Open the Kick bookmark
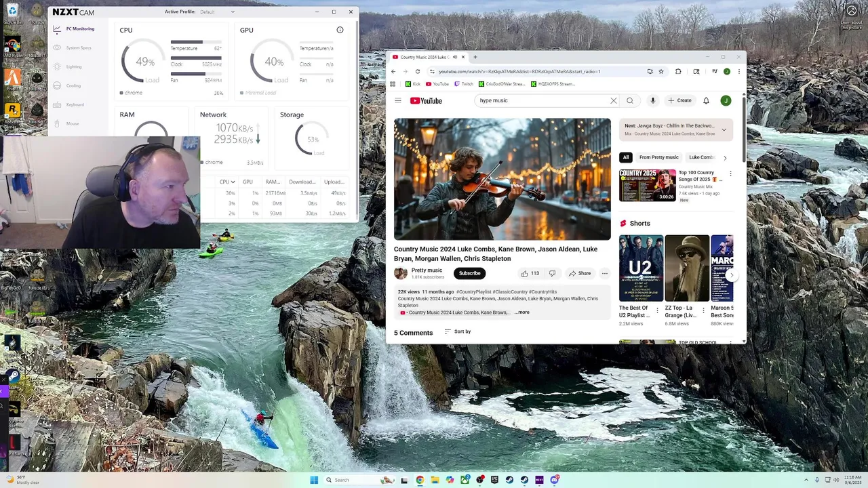 413,84
